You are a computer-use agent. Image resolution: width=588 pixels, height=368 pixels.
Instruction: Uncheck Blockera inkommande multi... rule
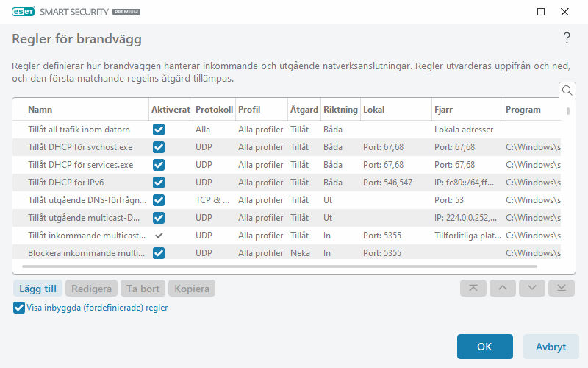[159, 253]
